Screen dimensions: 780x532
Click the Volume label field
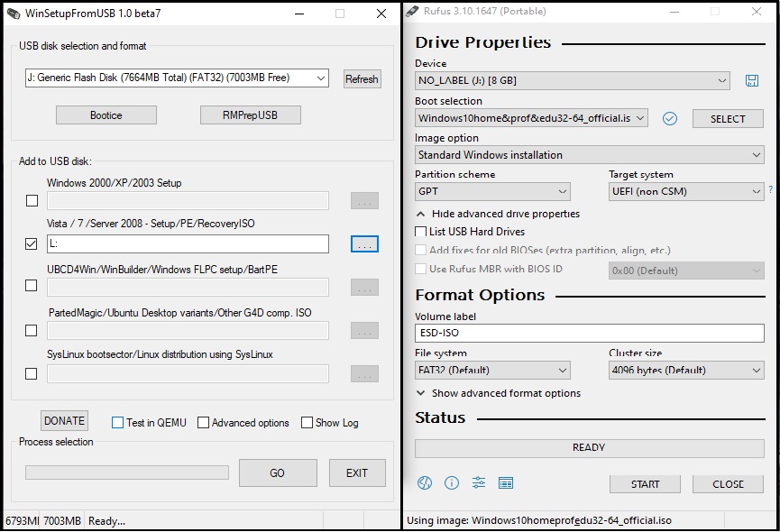click(590, 333)
